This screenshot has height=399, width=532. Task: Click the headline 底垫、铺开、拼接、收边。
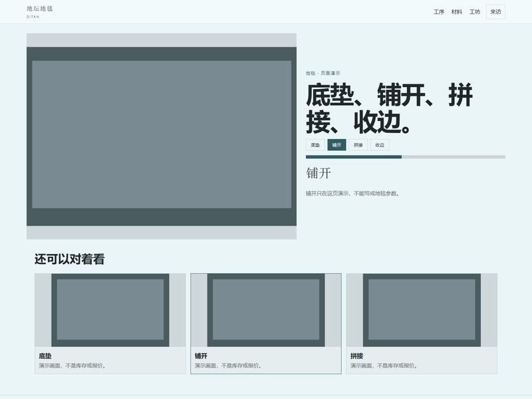[x=389, y=108]
